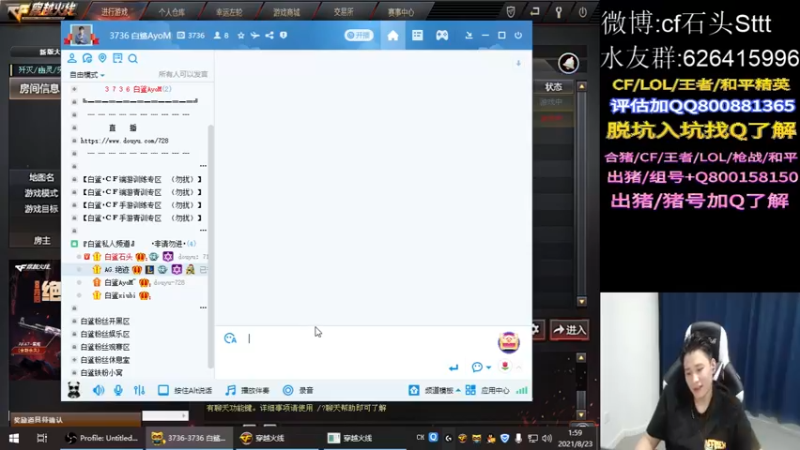Image resolution: width=800 pixels, height=450 pixels.
Task: Select the 白鲨·CF端游训练专区 channel
Action: point(141,180)
